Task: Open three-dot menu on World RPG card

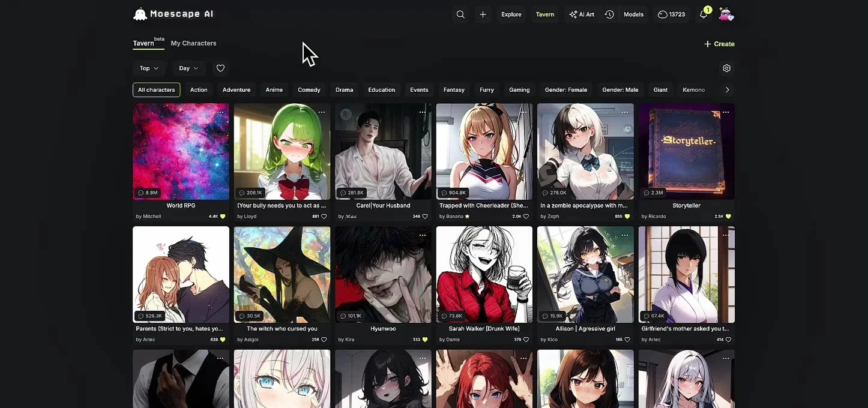Action: [x=220, y=112]
